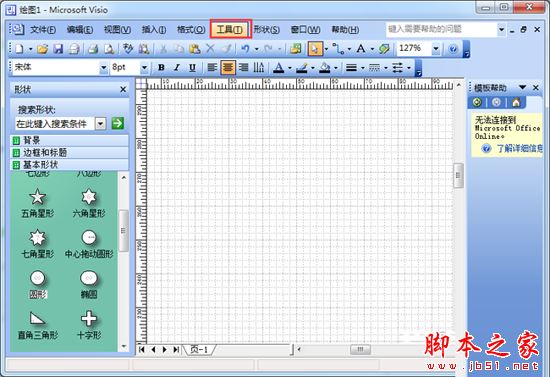Image resolution: width=550 pixels, height=377 pixels.
Task: Open Print Preview
Action: click(x=109, y=49)
